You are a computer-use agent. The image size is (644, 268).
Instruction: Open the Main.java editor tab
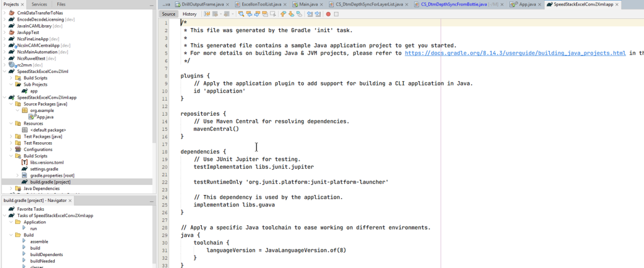(x=308, y=4)
